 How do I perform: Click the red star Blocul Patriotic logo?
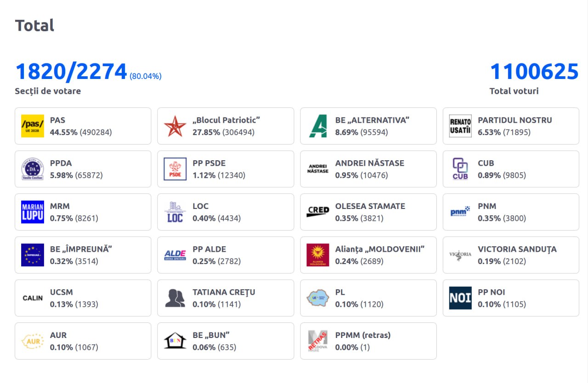point(175,126)
